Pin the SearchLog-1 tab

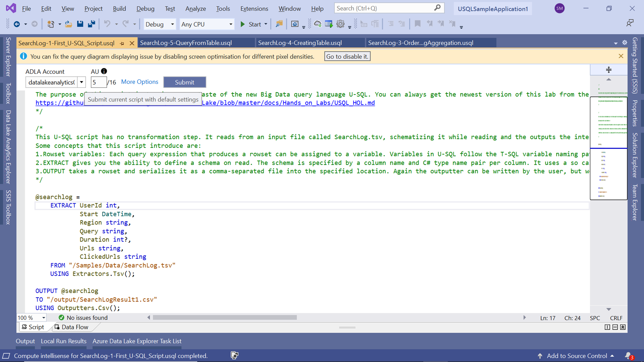[x=122, y=43]
